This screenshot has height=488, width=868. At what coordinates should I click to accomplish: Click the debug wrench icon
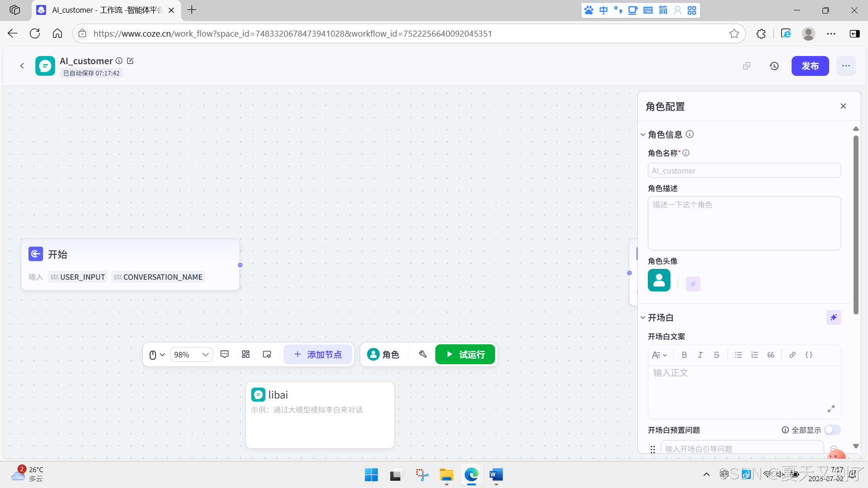tap(423, 355)
